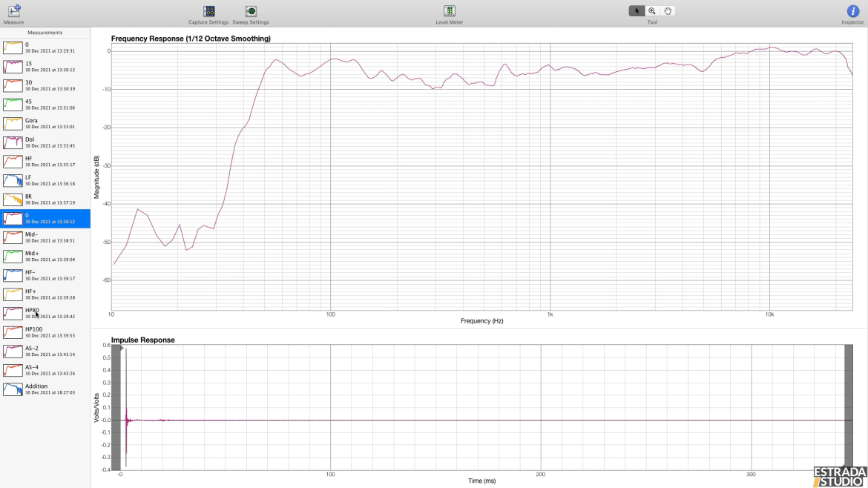Select the AS-2 measurement
This screenshot has width=868, height=488.
pos(45,352)
